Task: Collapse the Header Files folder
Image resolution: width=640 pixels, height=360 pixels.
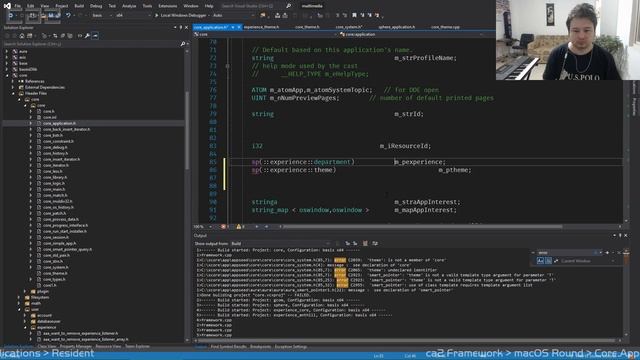Action: point(13,93)
